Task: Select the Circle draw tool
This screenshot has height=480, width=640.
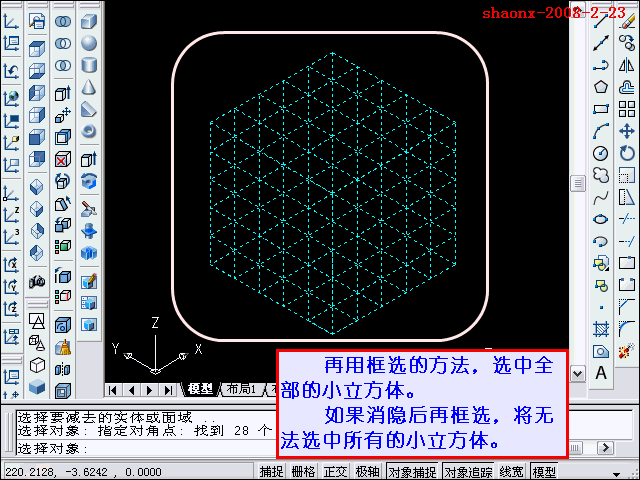Action: (600, 153)
